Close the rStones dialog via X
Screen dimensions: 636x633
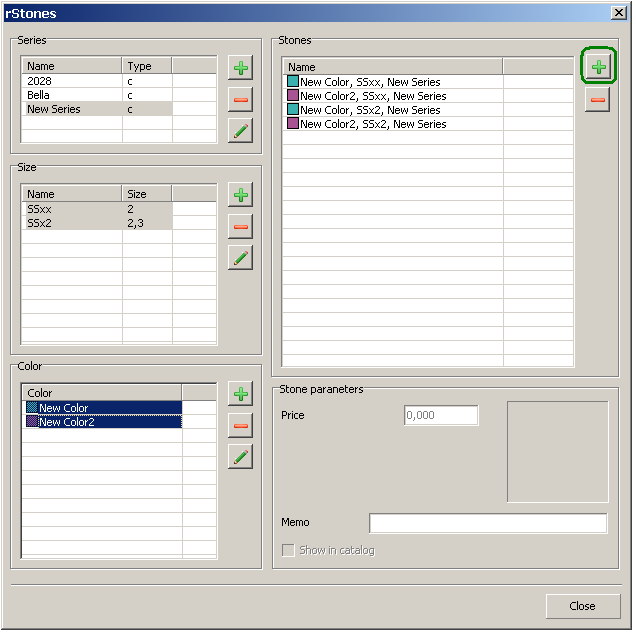coord(619,13)
